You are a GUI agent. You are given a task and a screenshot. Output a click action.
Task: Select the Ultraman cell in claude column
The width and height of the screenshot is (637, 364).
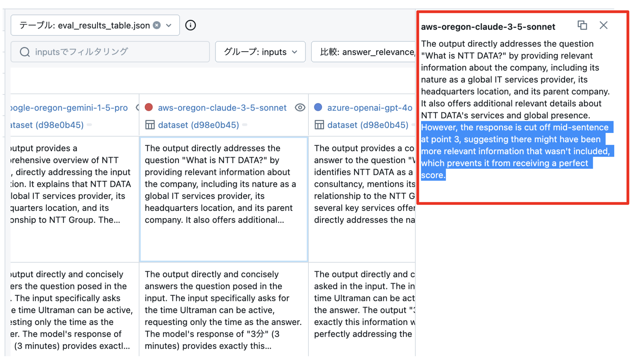(224, 309)
